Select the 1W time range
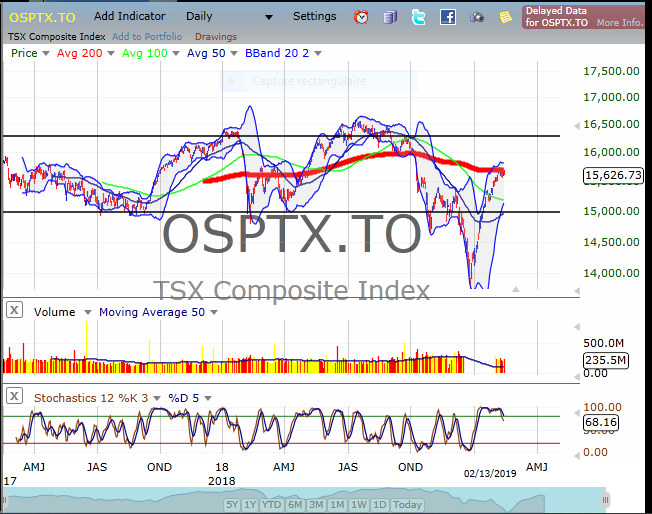This screenshot has height=514, width=652. click(x=358, y=505)
